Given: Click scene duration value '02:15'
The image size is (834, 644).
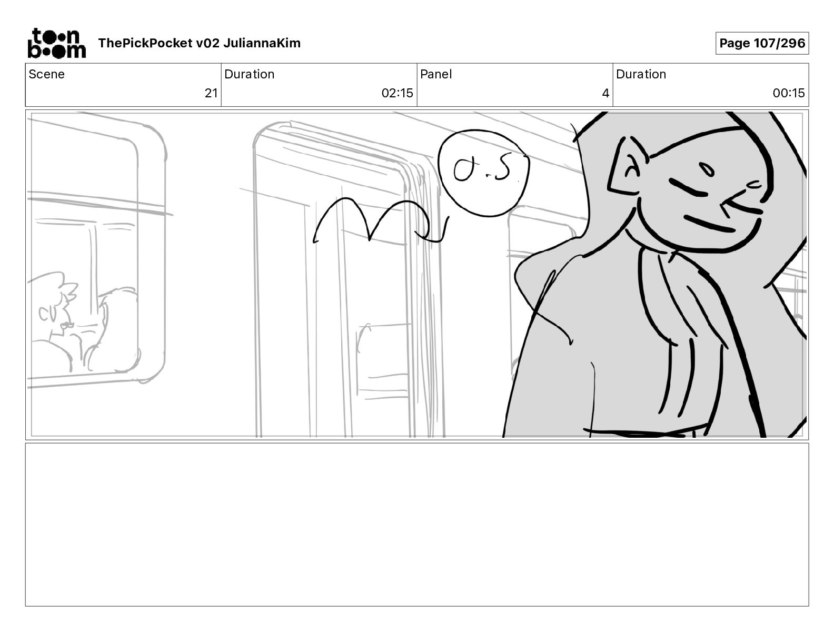Looking at the screenshot, I should (397, 93).
